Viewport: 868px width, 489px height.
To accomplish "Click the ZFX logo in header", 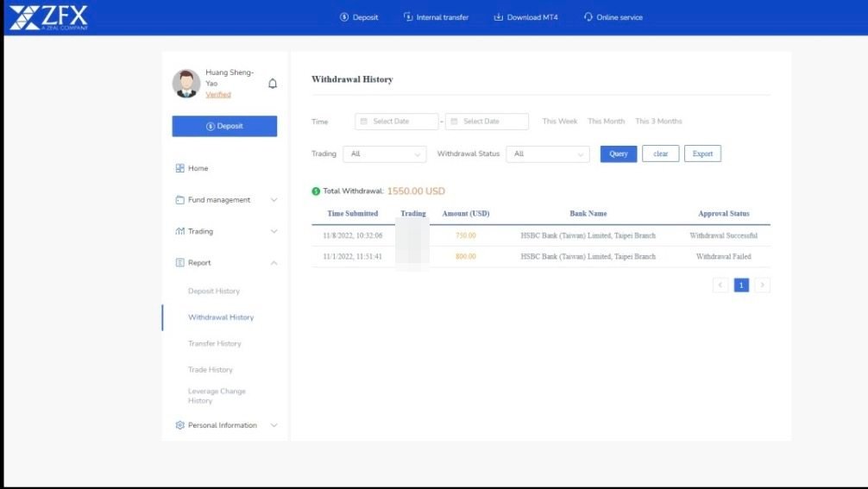I will click(48, 17).
